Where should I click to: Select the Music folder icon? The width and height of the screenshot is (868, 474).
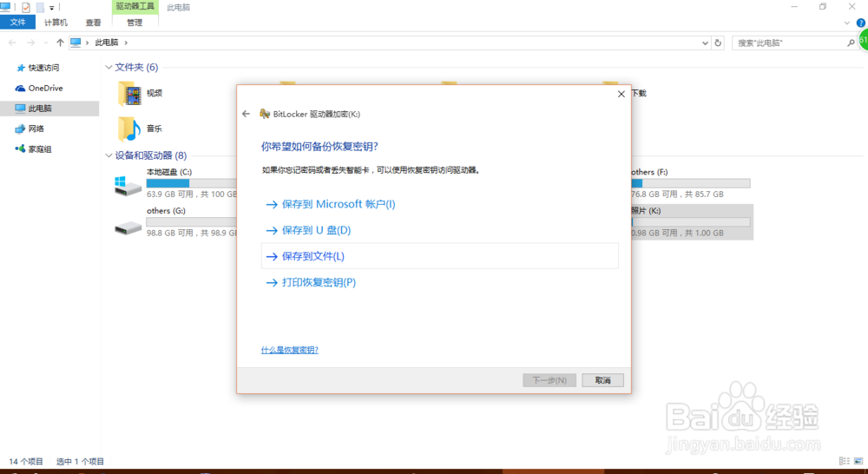(129, 128)
